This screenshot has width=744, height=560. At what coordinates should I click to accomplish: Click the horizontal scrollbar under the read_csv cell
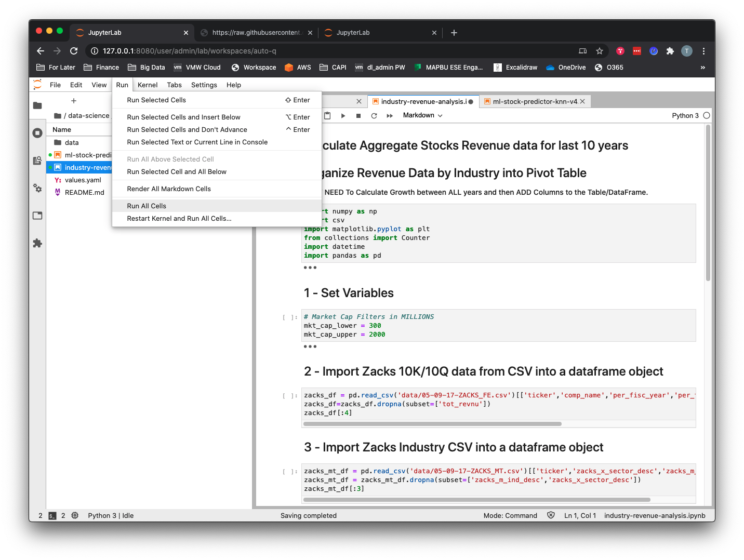[x=432, y=424]
